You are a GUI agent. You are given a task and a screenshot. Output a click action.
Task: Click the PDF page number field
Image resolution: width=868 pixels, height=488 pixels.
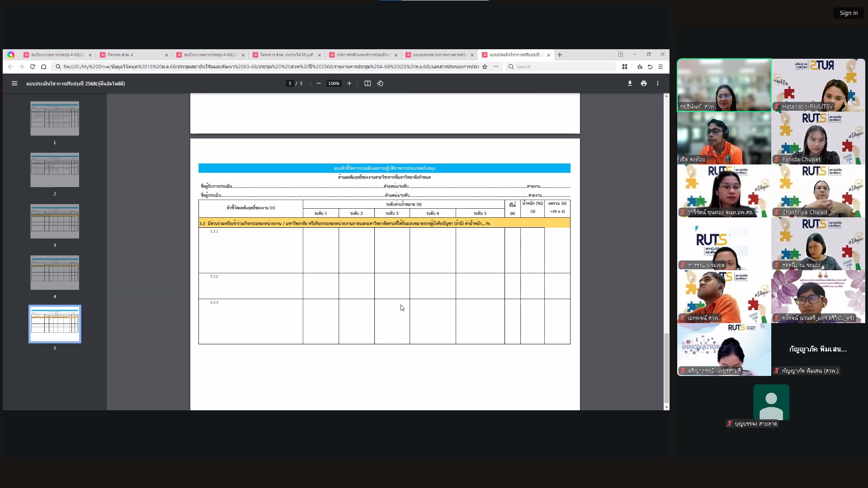(290, 84)
